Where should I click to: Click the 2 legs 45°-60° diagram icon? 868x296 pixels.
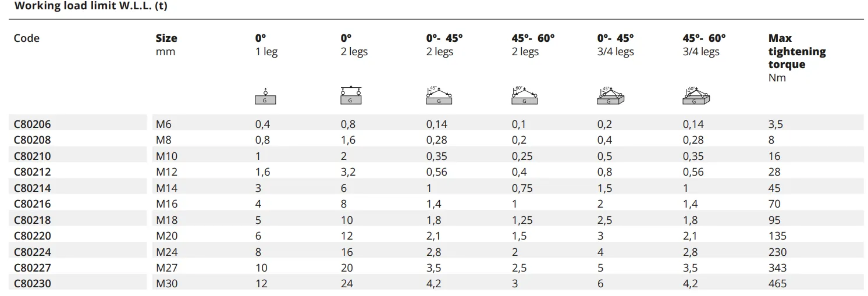coord(525,95)
